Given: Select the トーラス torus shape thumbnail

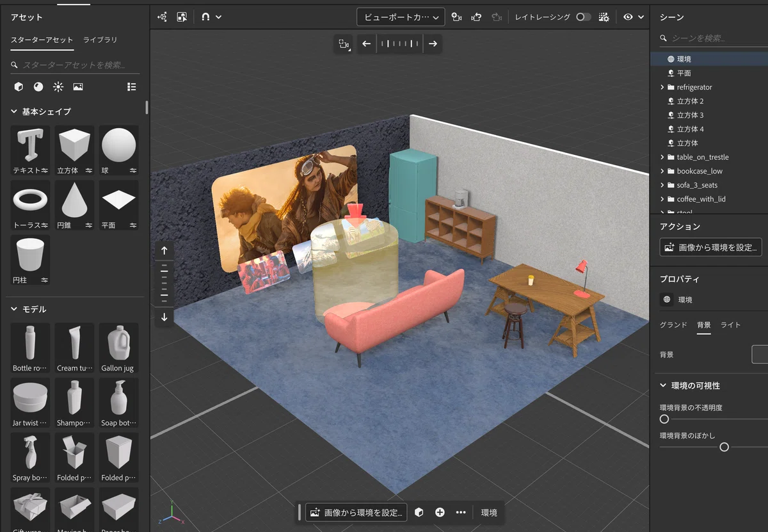Looking at the screenshot, I should (x=30, y=206).
